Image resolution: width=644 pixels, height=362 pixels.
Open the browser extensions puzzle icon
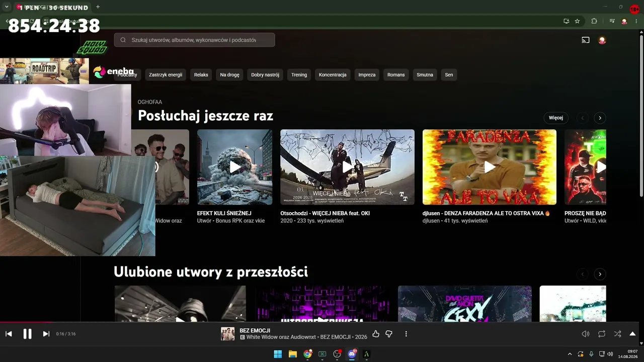(x=594, y=21)
